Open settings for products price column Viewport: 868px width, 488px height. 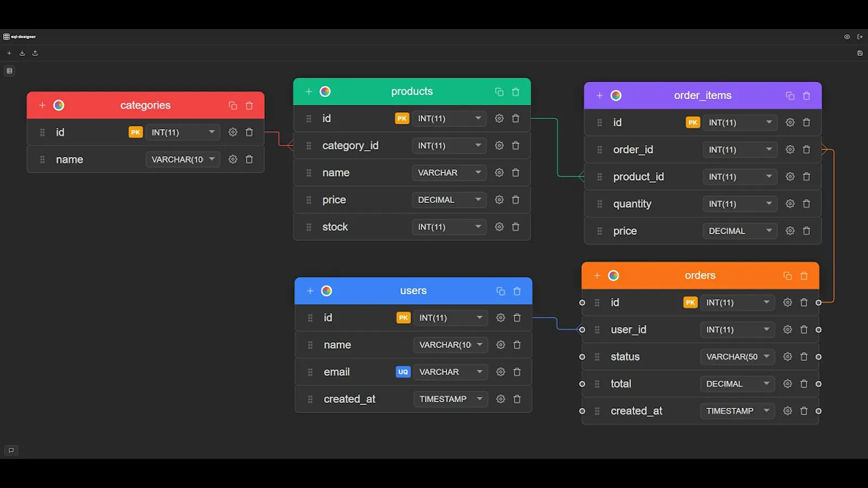[x=499, y=200]
